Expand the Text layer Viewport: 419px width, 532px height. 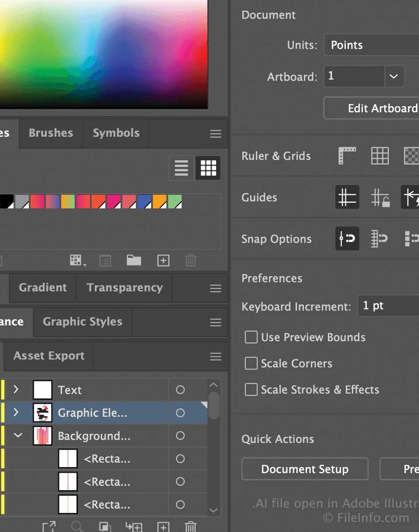tap(16, 390)
